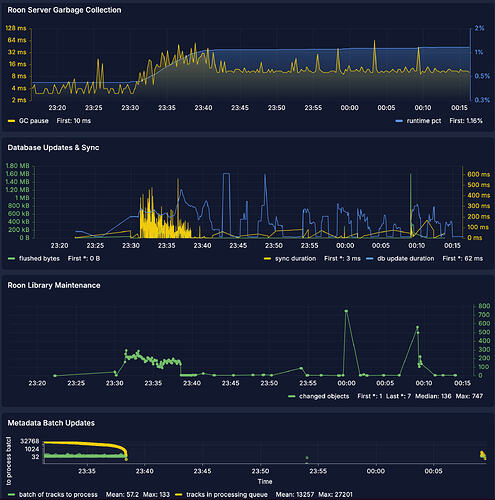Click the 00:00 tick in Garbage Collection chart

coord(350,108)
